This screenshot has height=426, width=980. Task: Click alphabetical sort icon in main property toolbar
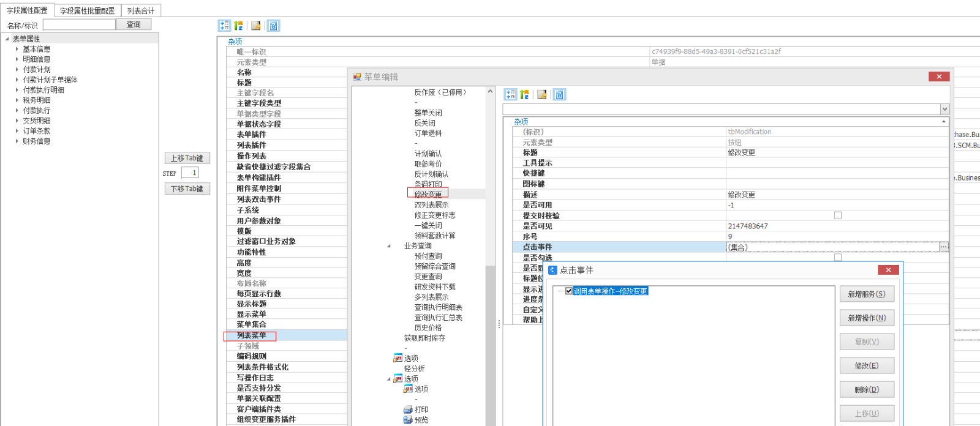click(238, 26)
